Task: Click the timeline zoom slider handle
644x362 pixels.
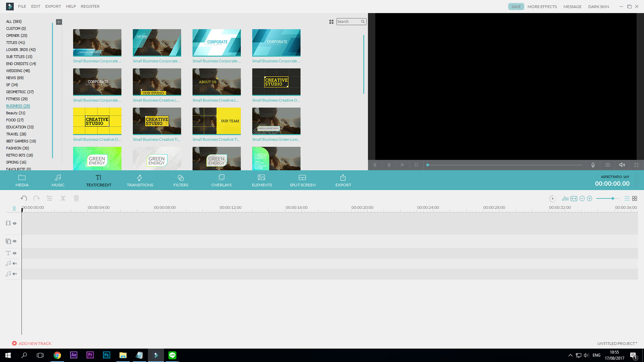Action: pyautogui.click(x=613, y=198)
